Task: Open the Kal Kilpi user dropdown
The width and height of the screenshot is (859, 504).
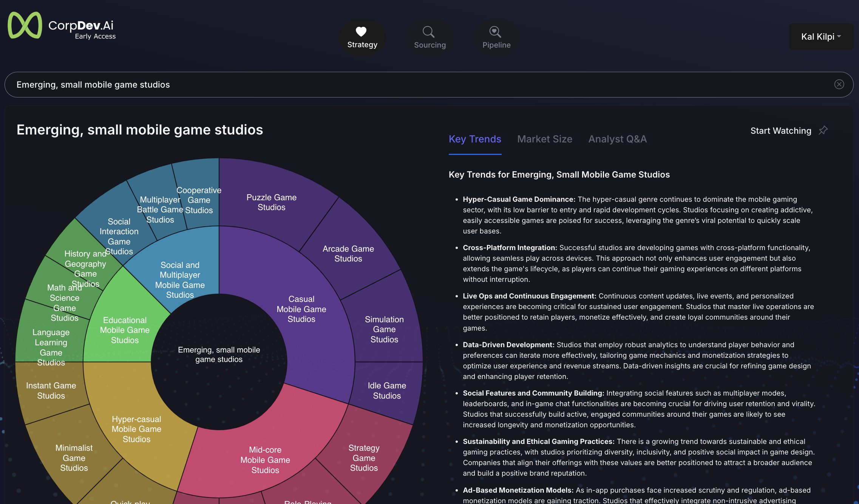Action: pyautogui.click(x=821, y=37)
